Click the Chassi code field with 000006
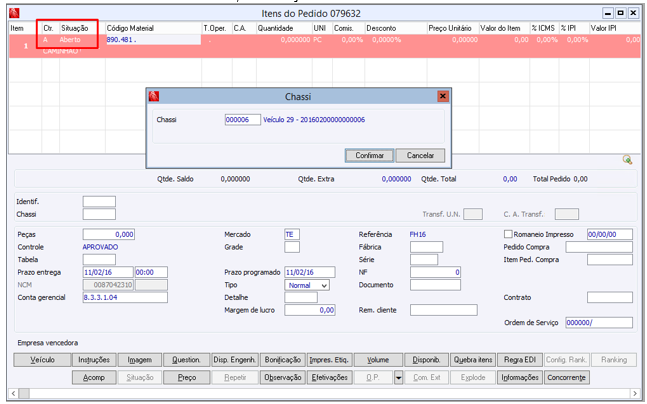The height and width of the screenshot is (404, 647). click(x=243, y=120)
